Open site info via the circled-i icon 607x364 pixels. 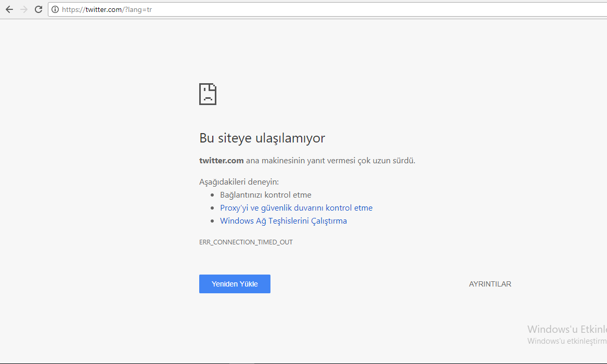click(55, 9)
